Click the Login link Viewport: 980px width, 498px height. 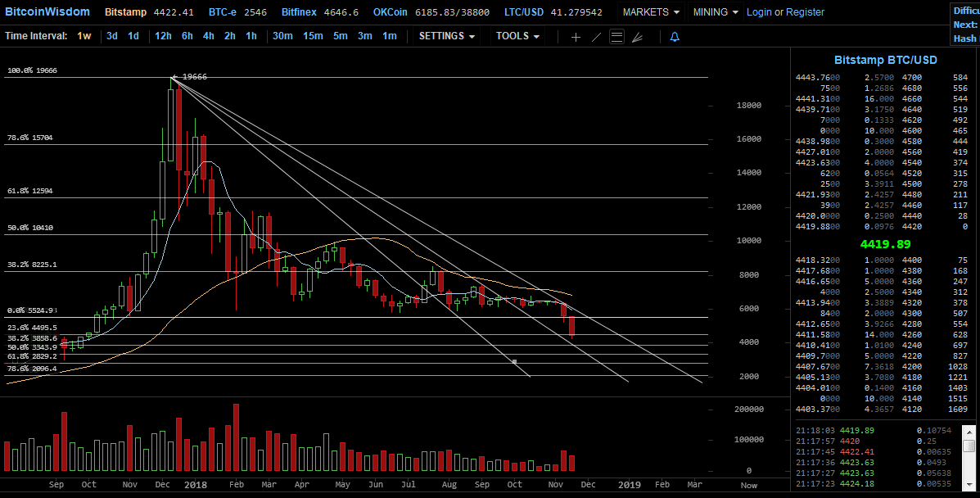[x=759, y=12]
